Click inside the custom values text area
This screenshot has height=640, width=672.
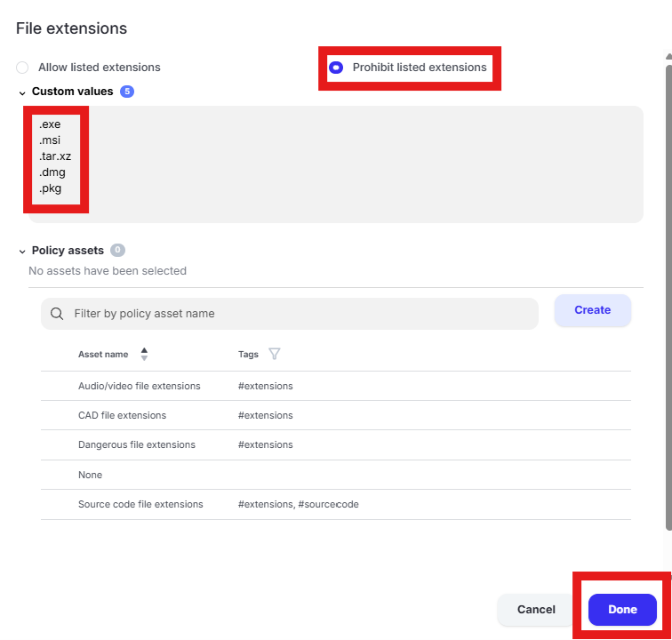(x=336, y=164)
